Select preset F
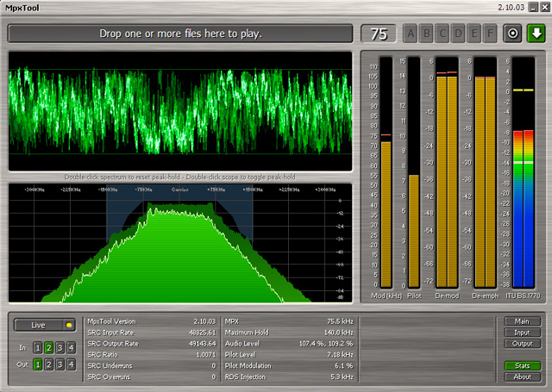 tap(490, 34)
